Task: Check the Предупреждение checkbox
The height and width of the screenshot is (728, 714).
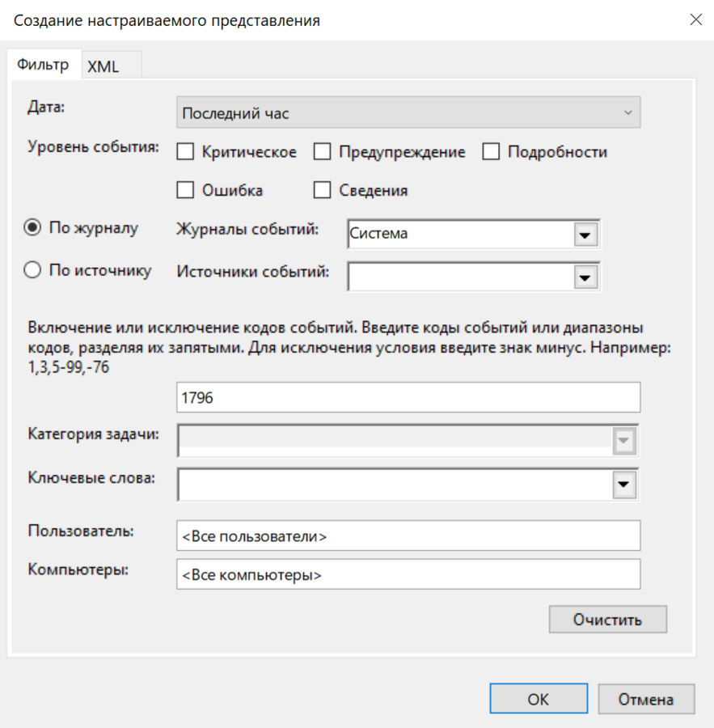Action: (323, 152)
